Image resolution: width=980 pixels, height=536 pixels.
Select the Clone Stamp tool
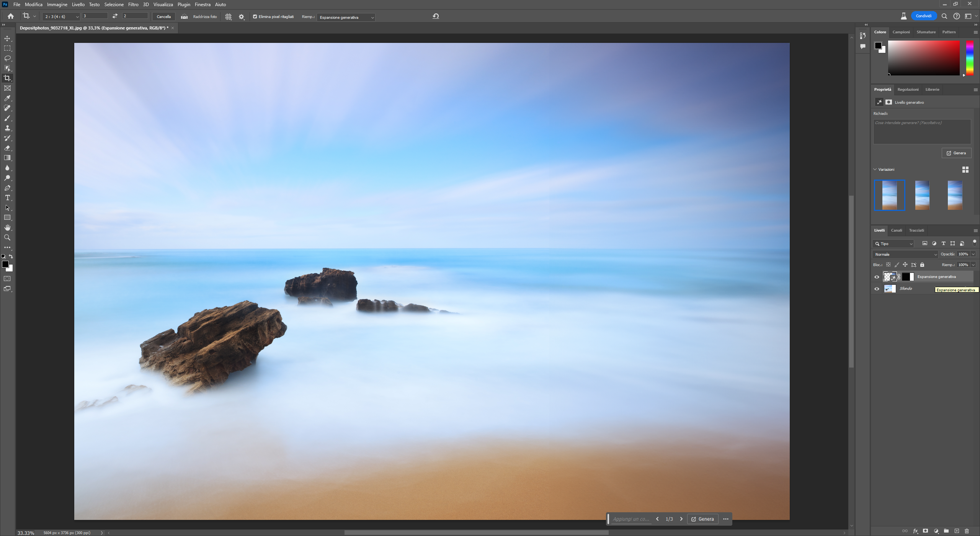click(7, 128)
